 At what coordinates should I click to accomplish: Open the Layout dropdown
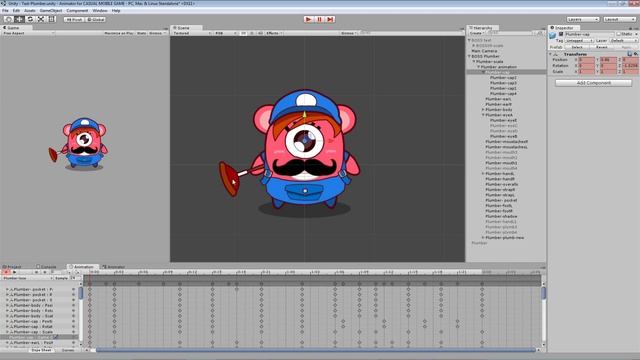[x=619, y=19]
